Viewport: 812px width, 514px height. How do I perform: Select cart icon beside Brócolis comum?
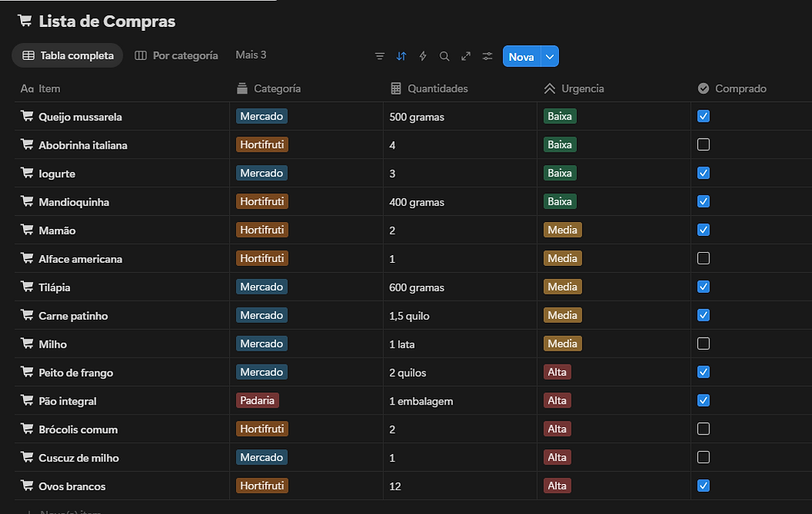coord(27,429)
